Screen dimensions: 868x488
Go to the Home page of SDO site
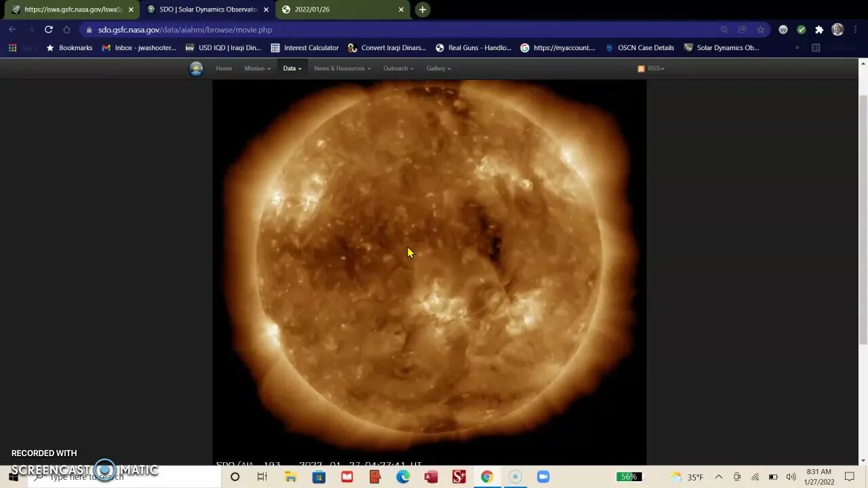[x=224, y=68]
